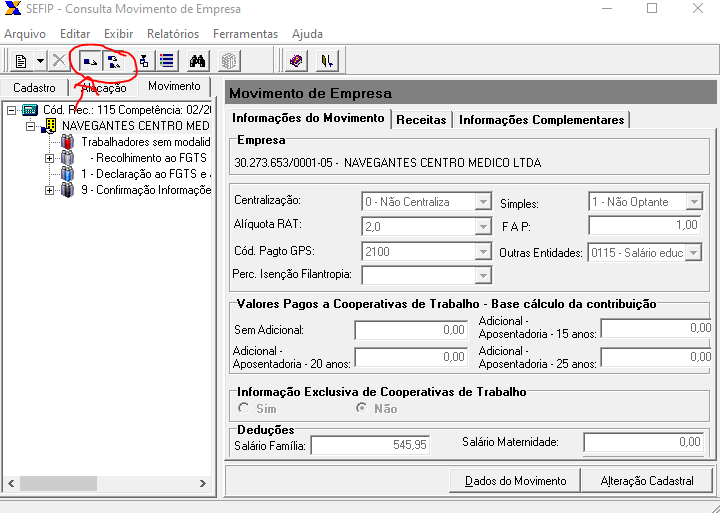Click the purple book help icon
Viewport: 720px width, 513px height.
(x=297, y=61)
